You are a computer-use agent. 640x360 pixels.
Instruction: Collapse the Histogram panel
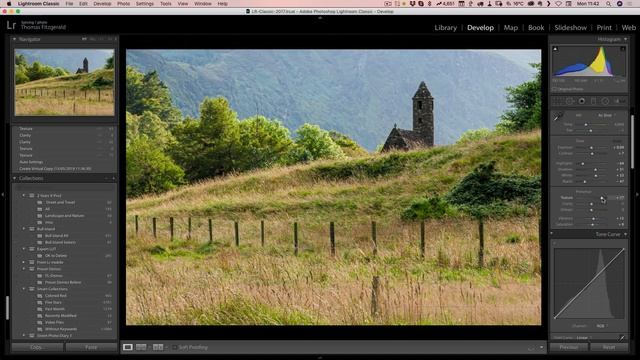coord(625,39)
